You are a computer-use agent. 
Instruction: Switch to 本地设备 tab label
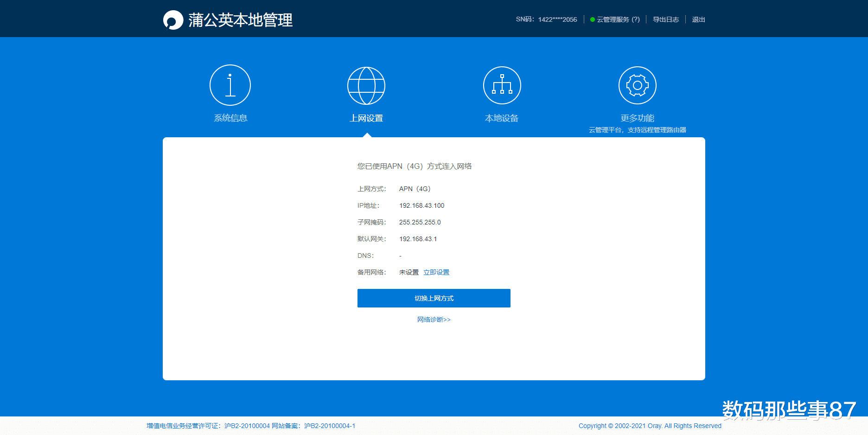502,118
